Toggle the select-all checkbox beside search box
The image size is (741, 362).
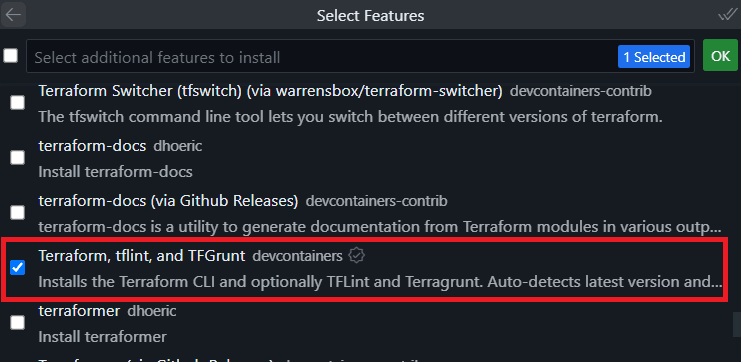[10, 56]
